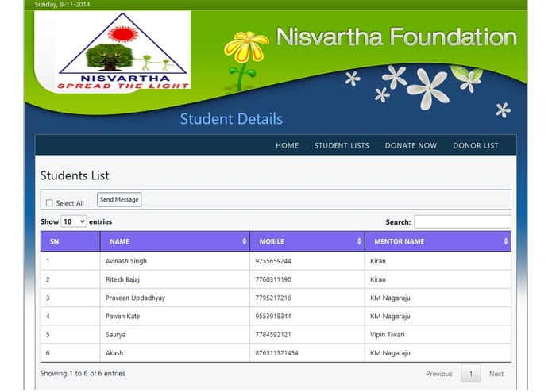
Task: Focus the Search input field
Action: click(462, 222)
